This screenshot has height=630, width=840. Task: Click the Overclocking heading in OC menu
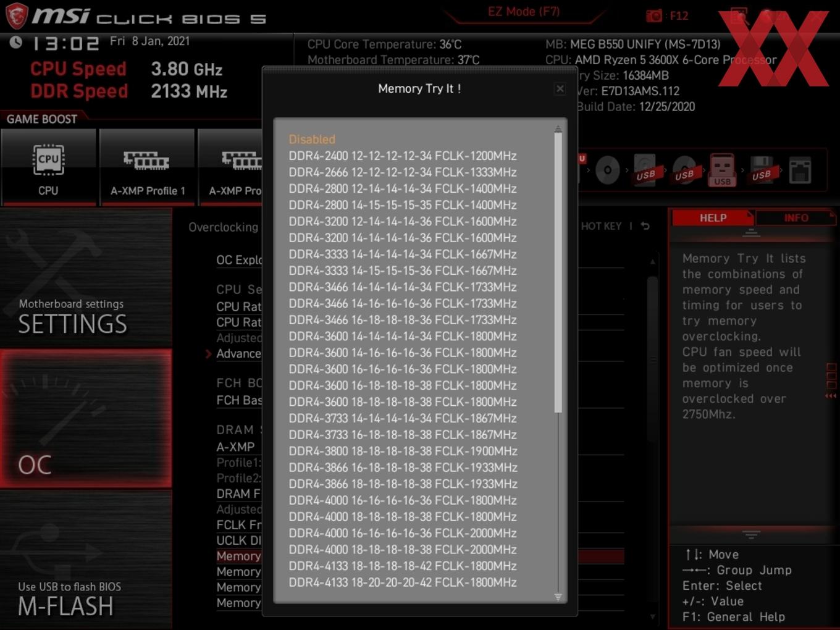[224, 227]
